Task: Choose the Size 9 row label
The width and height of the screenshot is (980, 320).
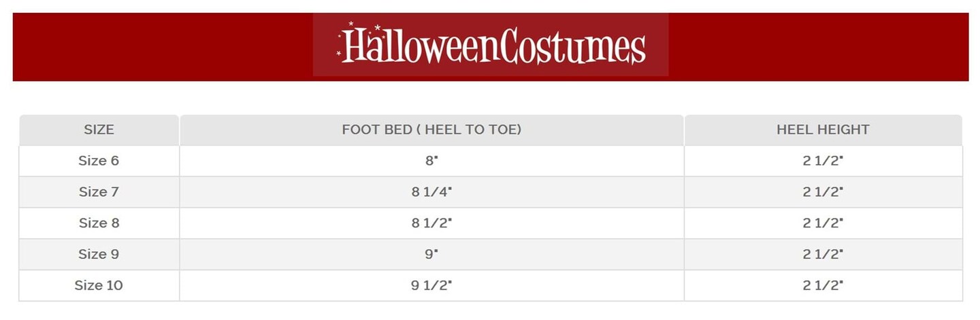Action: coord(99,254)
